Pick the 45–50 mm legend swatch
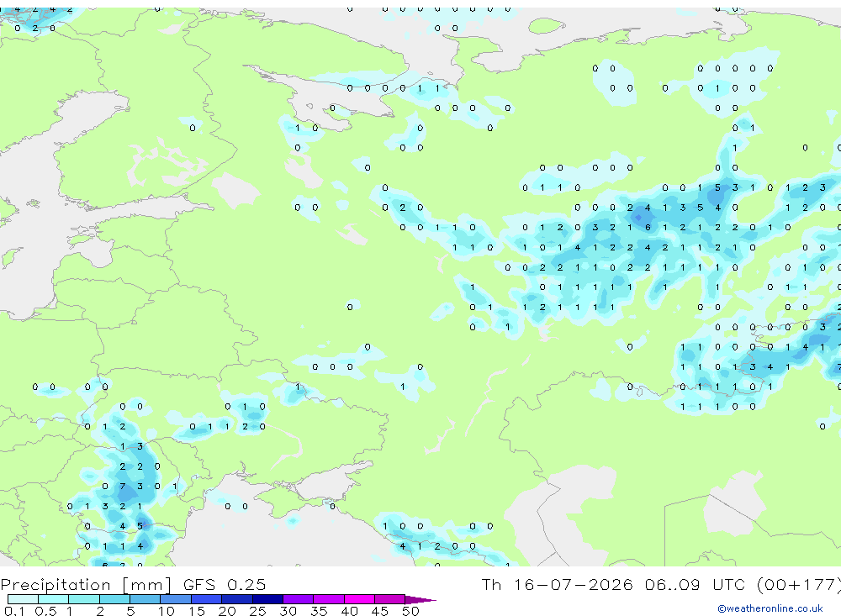 390,599
